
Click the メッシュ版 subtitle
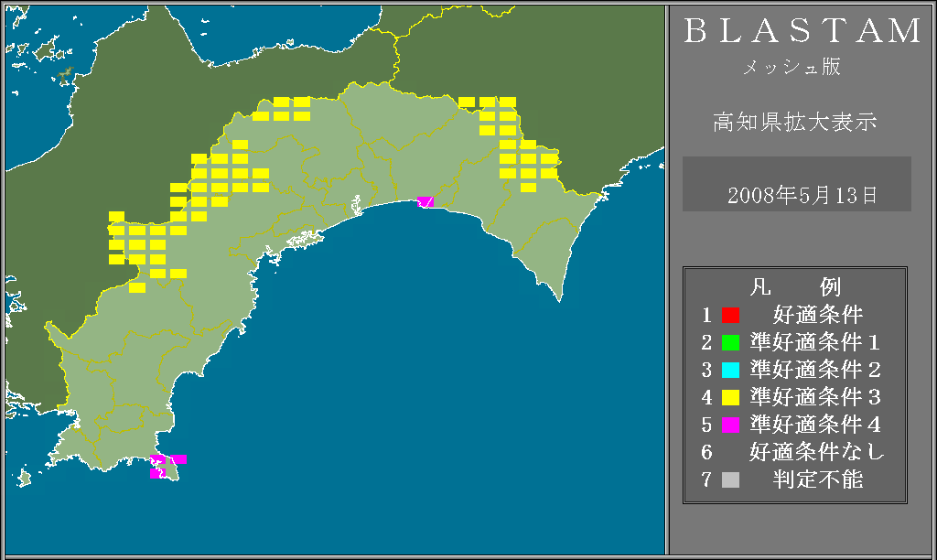pyautogui.click(x=791, y=68)
